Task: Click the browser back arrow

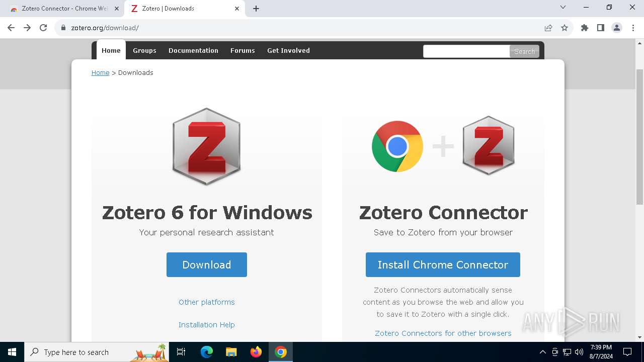Action: (x=11, y=28)
